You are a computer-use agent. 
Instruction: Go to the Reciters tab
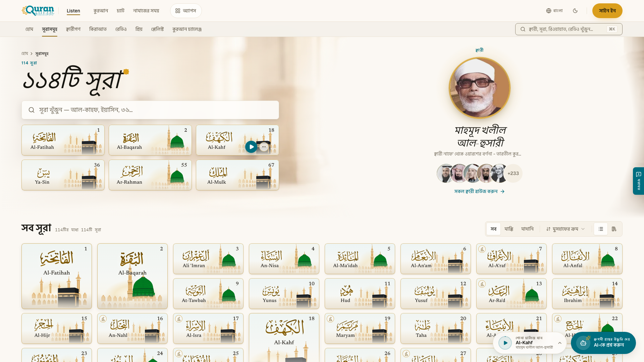(73, 29)
